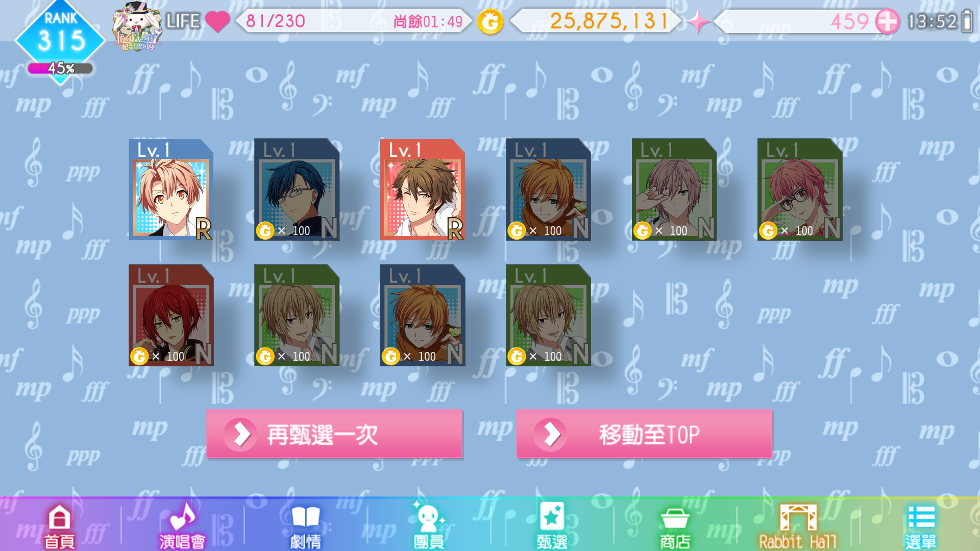
Task: Open the 劇情 story book icon
Action: tap(306, 525)
